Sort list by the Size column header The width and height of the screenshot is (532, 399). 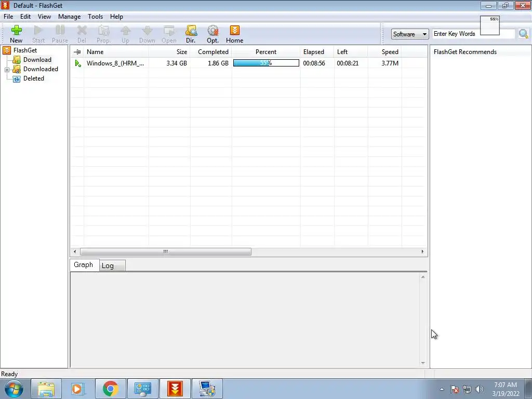pos(169,52)
